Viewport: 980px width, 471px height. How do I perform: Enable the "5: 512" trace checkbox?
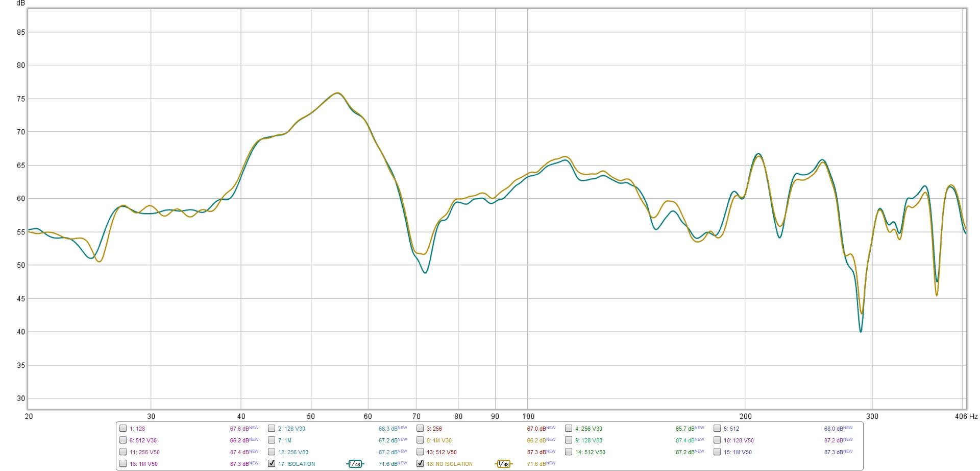coord(717,428)
